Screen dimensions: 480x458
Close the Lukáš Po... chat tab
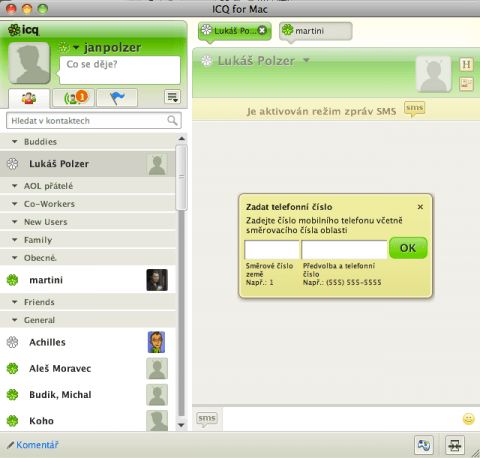click(262, 31)
